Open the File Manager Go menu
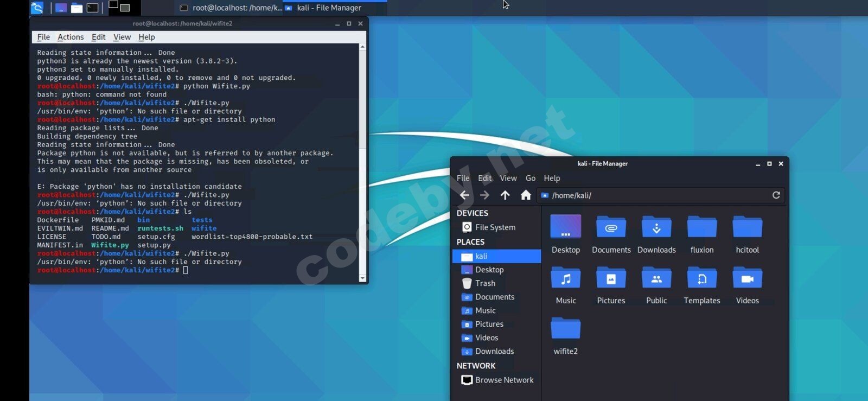Image resolution: width=868 pixels, height=401 pixels. [530, 178]
